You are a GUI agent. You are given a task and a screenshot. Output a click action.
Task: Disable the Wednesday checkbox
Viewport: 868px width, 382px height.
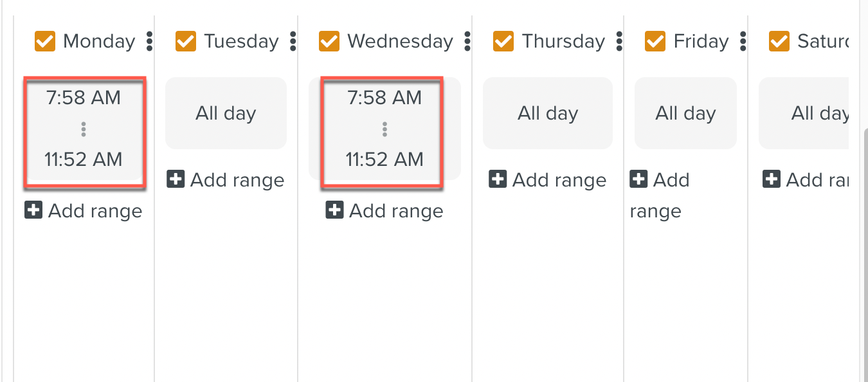pos(329,42)
